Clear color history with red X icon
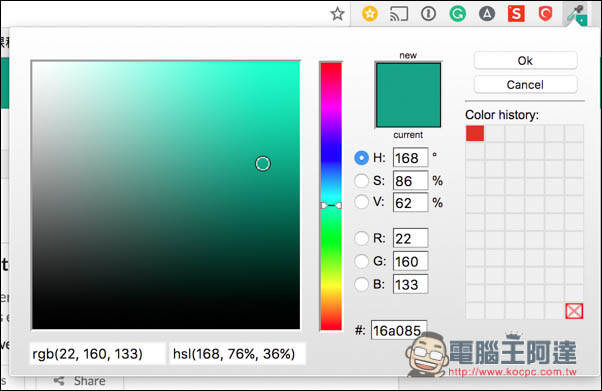The image size is (602, 391). [574, 311]
